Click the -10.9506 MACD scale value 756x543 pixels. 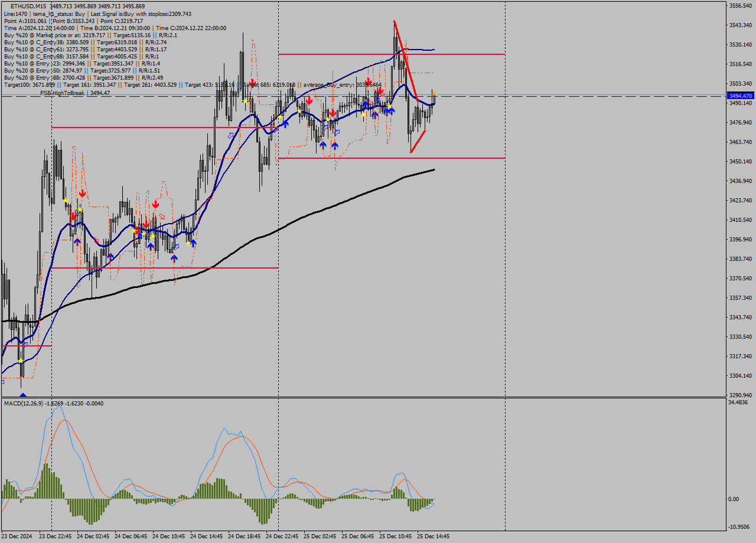739,527
